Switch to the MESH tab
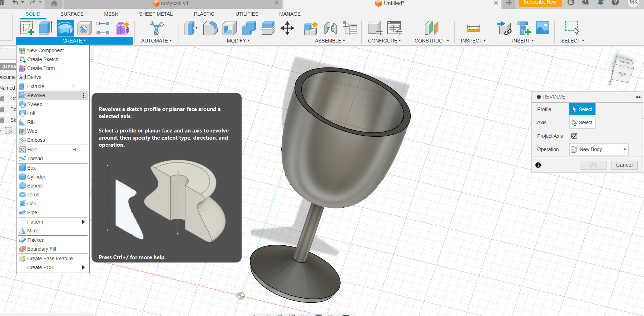The width and height of the screenshot is (644, 316). [111, 14]
